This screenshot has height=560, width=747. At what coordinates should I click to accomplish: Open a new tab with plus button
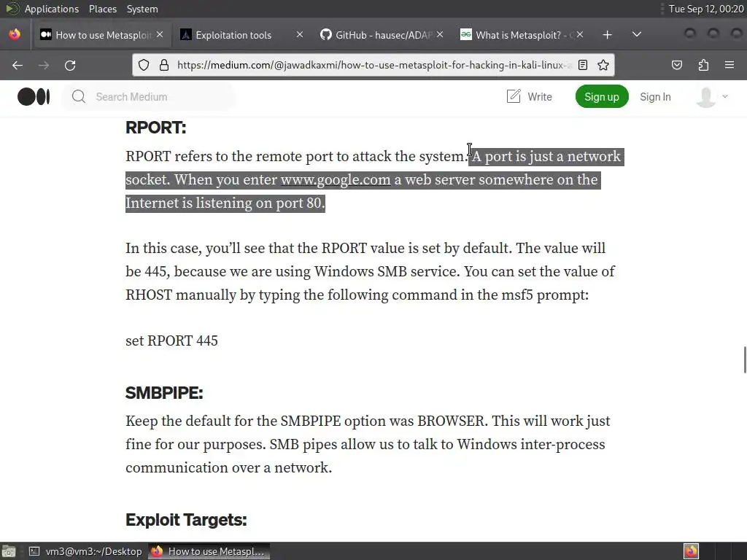(x=607, y=35)
